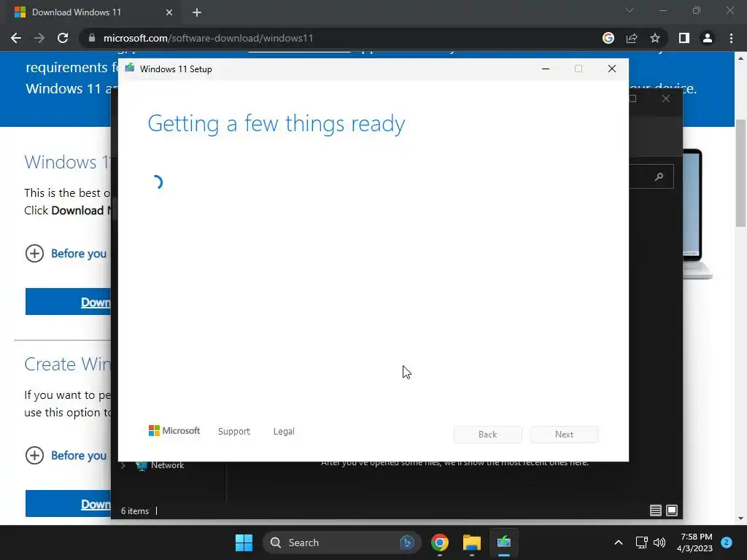This screenshot has width=747, height=560.
Task: Click the webpage vertical scrollbar thumb
Action: 740,173
